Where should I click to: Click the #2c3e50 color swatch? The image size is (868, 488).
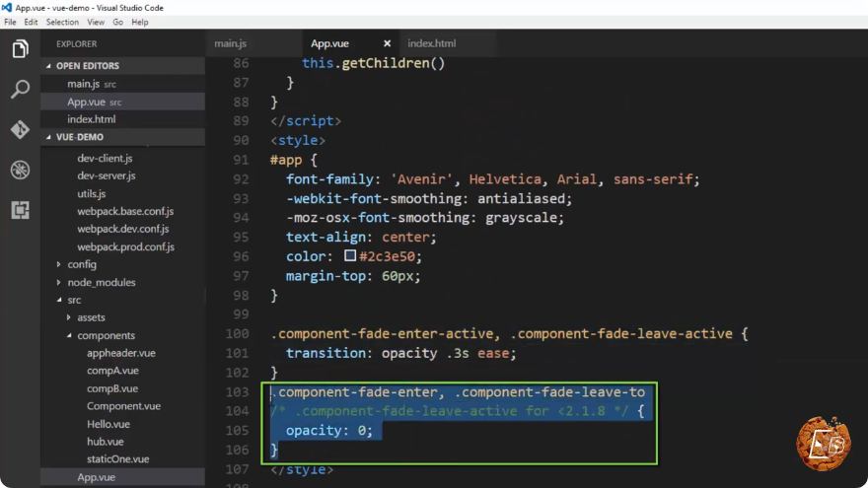(x=350, y=255)
